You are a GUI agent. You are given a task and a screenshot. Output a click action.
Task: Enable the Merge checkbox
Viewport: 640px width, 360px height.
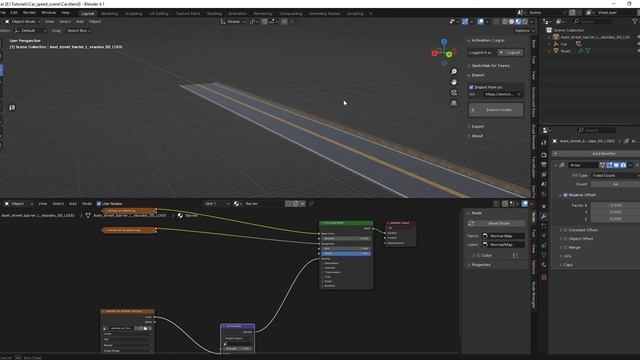point(565,247)
